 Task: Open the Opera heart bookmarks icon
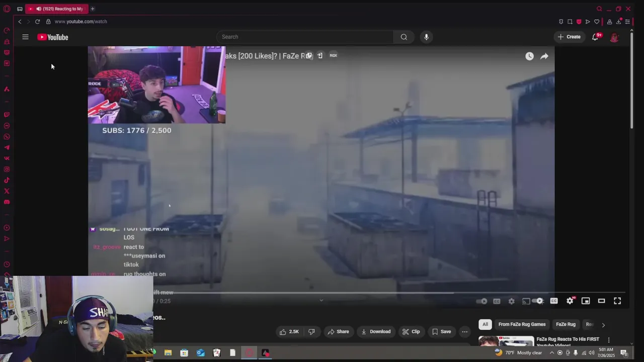(x=597, y=22)
